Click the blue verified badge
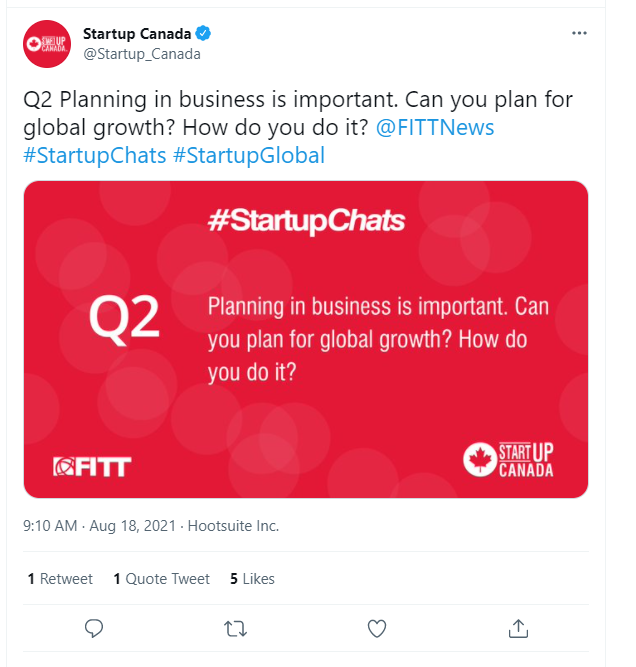Screen dimensions: 636x667 pos(202,34)
